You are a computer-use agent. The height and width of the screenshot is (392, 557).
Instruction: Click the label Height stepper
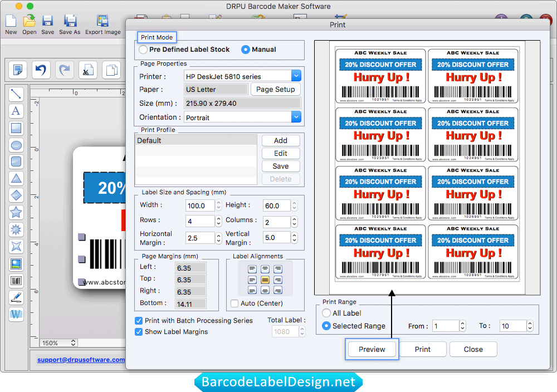(x=295, y=205)
